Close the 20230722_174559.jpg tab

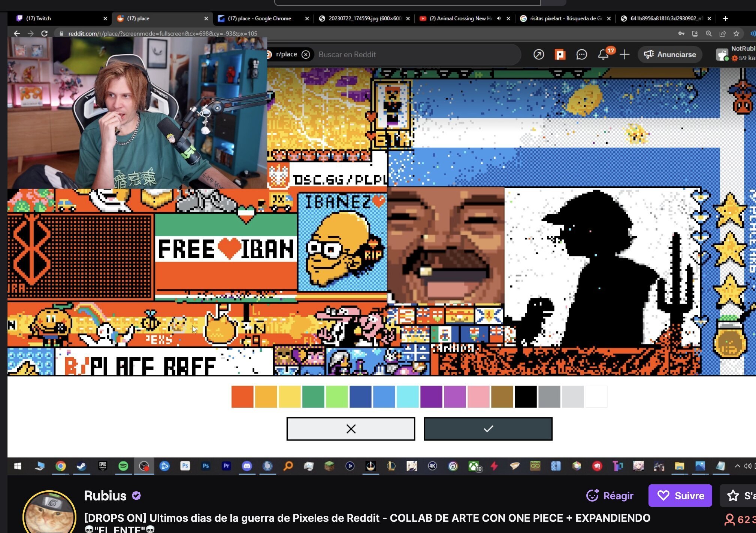pos(408,18)
